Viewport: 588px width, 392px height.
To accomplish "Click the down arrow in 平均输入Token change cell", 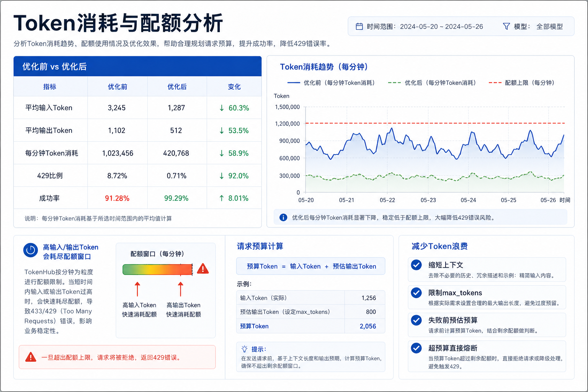I will (222, 108).
